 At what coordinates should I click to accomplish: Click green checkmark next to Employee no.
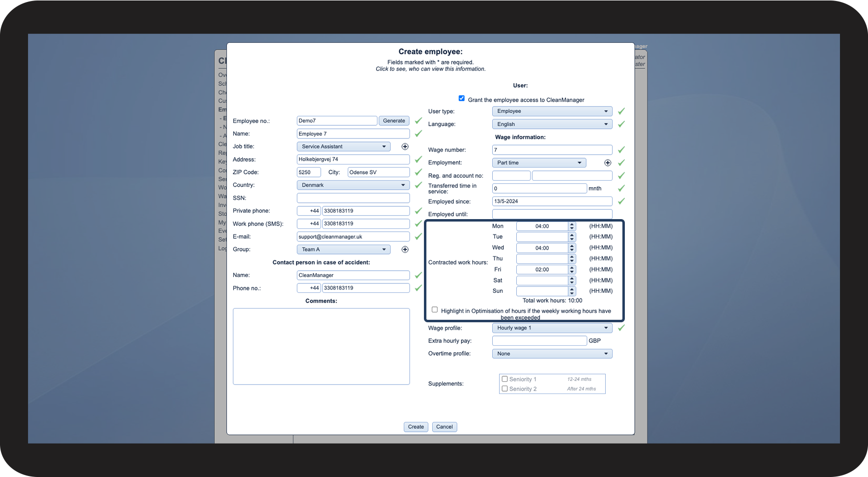pyautogui.click(x=419, y=120)
